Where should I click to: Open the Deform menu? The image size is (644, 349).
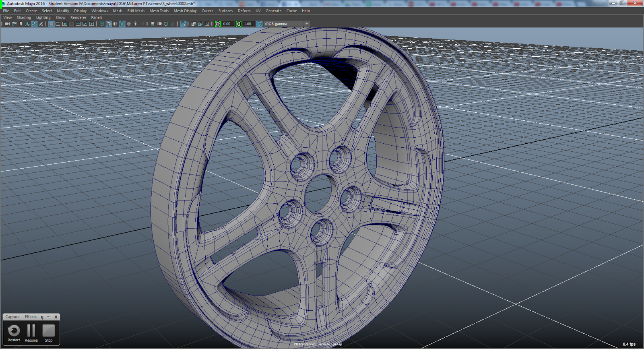(244, 11)
